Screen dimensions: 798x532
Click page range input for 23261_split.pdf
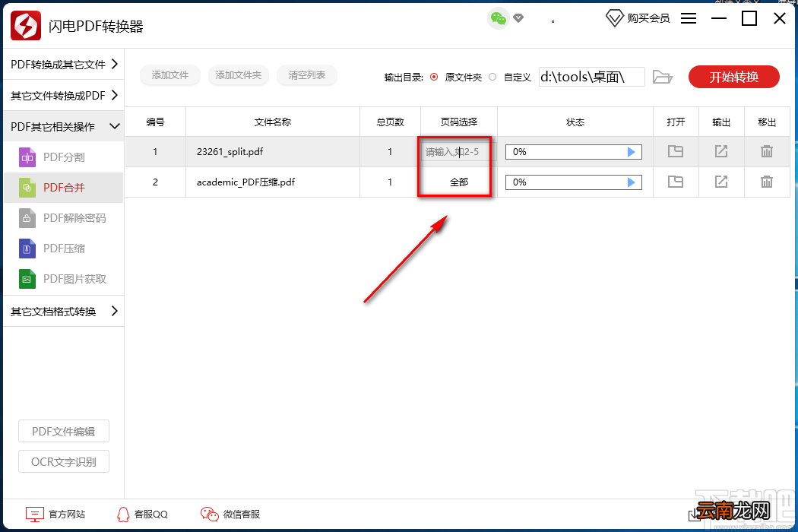pos(458,152)
